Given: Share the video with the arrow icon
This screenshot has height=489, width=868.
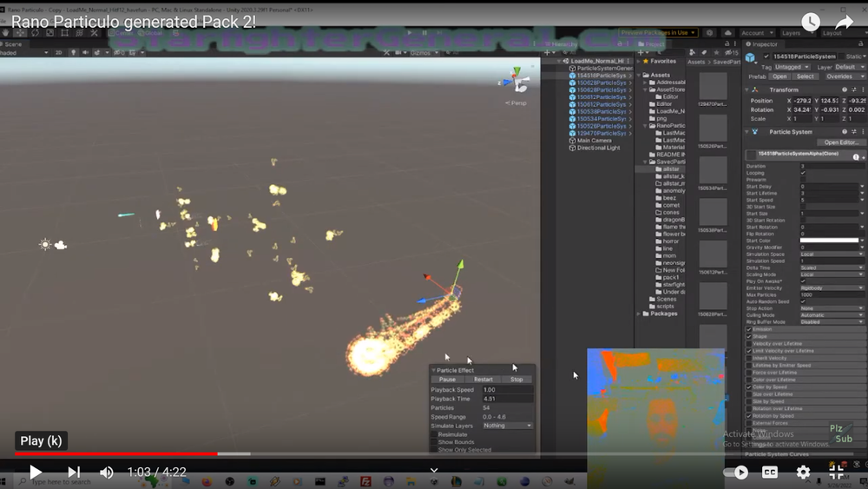Looking at the screenshot, I should point(845,22).
